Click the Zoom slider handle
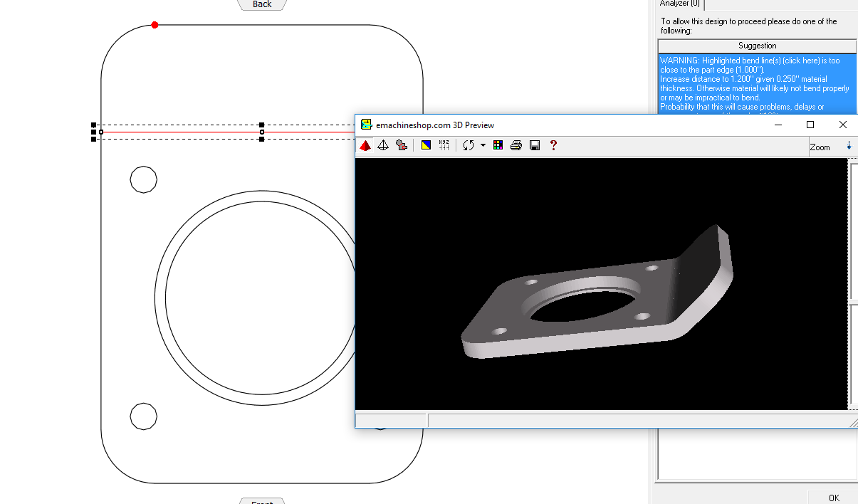Image resolution: width=858 pixels, height=504 pixels. click(849, 145)
